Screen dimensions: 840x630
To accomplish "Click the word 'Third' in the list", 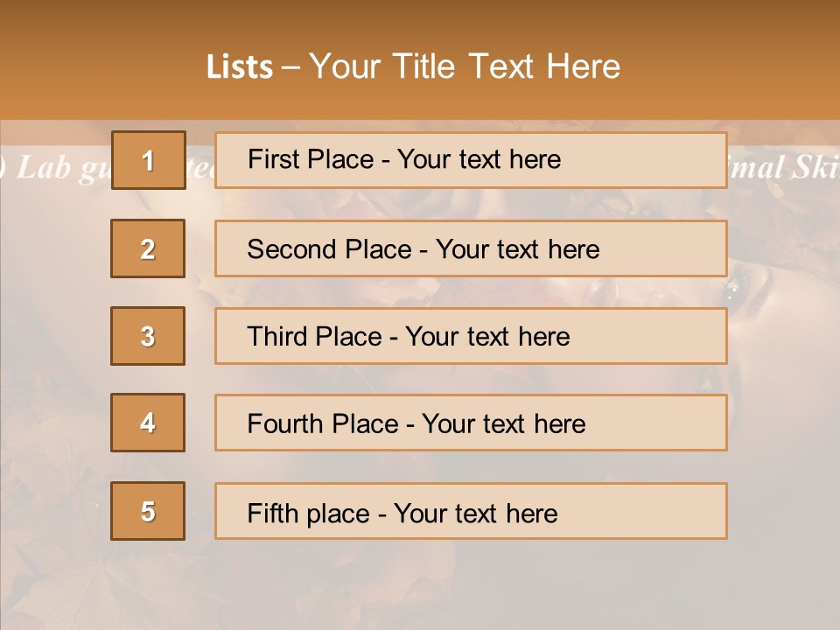I will (x=278, y=337).
